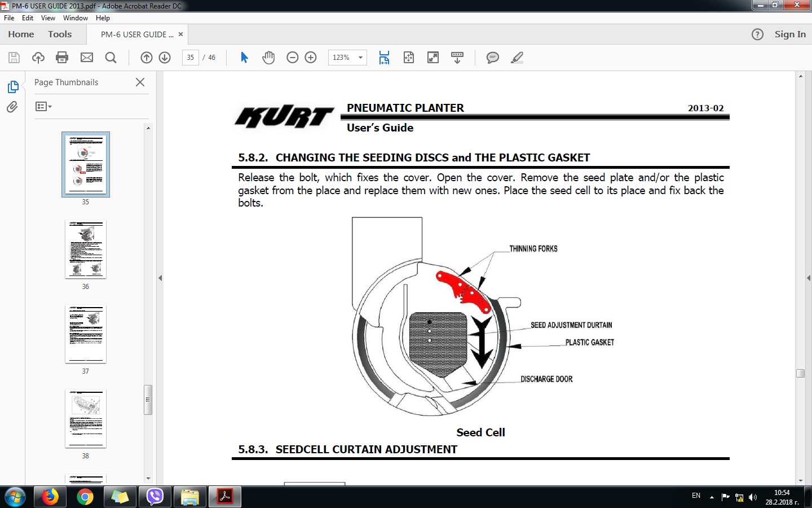Collapse the left navigation pane arrow
The height and width of the screenshot is (508, 812).
click(x=160, y=278)
